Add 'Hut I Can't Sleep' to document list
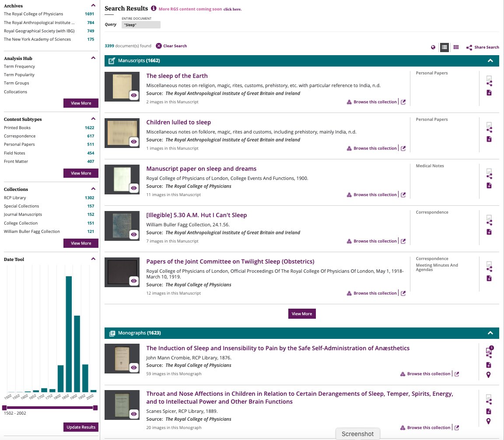Image resolution: width=504 pixels, height=440 pixels. click(489, 232)
